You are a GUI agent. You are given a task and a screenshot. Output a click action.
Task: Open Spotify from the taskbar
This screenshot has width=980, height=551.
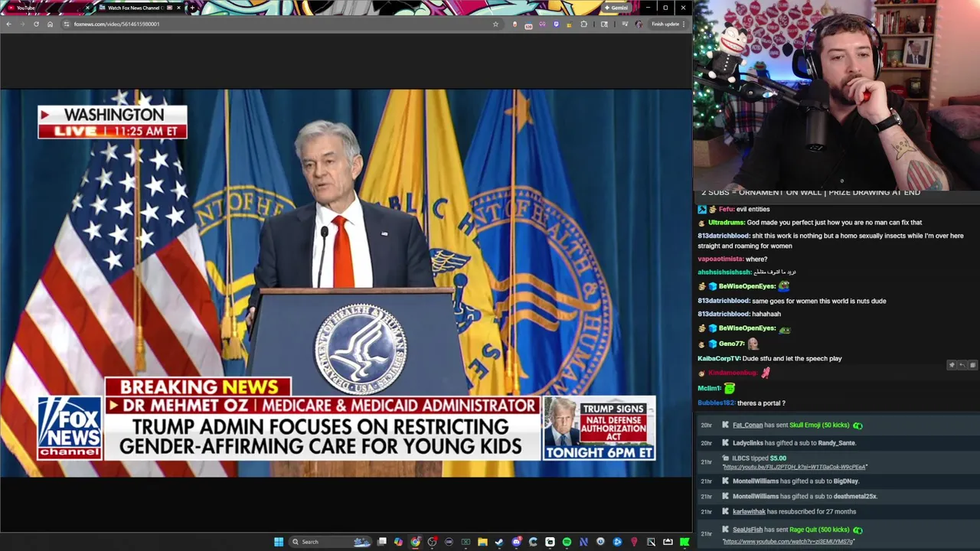(x=567, y=542)
